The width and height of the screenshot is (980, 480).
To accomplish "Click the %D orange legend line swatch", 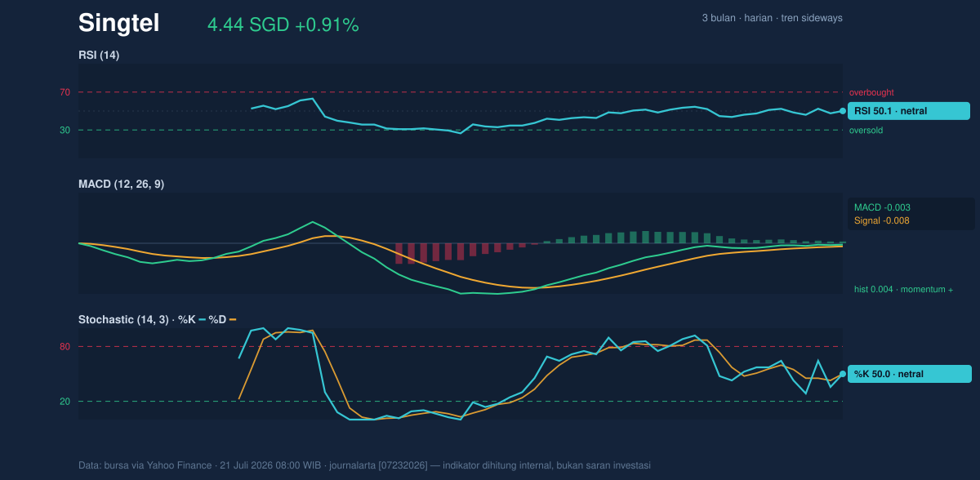I will 232,320.
